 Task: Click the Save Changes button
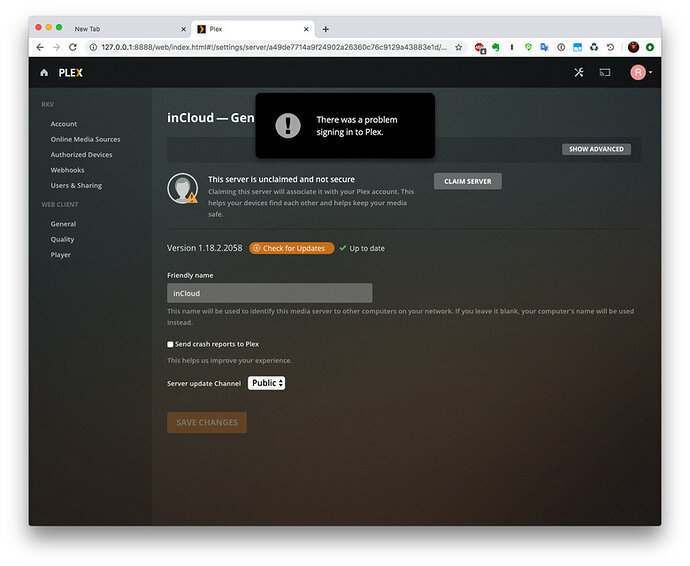click(x=207, y=423)
